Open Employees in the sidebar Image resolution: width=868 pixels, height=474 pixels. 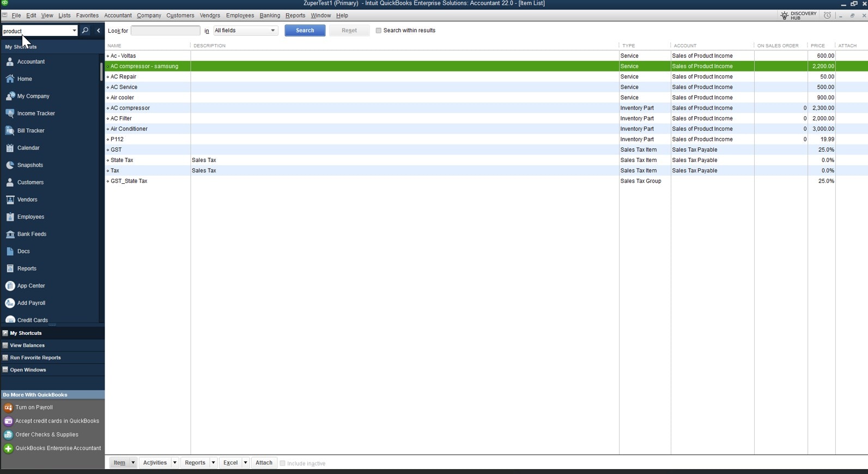click(x=31, y=217)
